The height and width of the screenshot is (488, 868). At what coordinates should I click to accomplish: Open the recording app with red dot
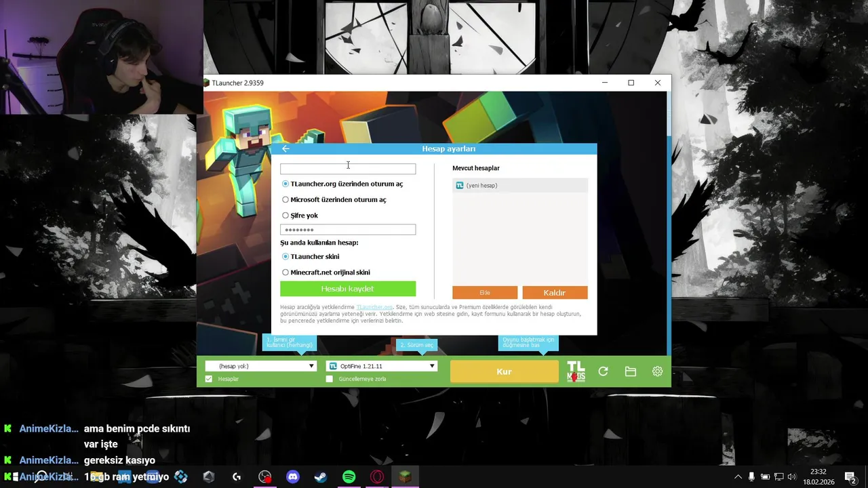[x=264, y=477]
